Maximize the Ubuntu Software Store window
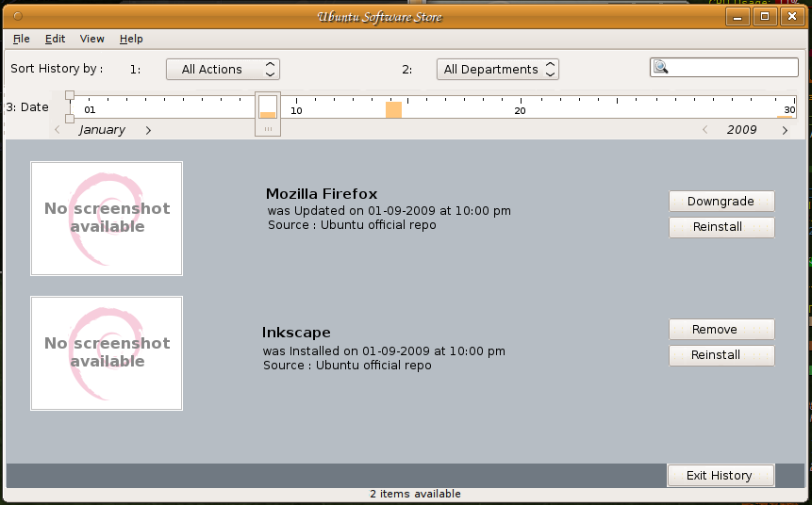Screen dimensions: 812x505 [x=765, y=17]
